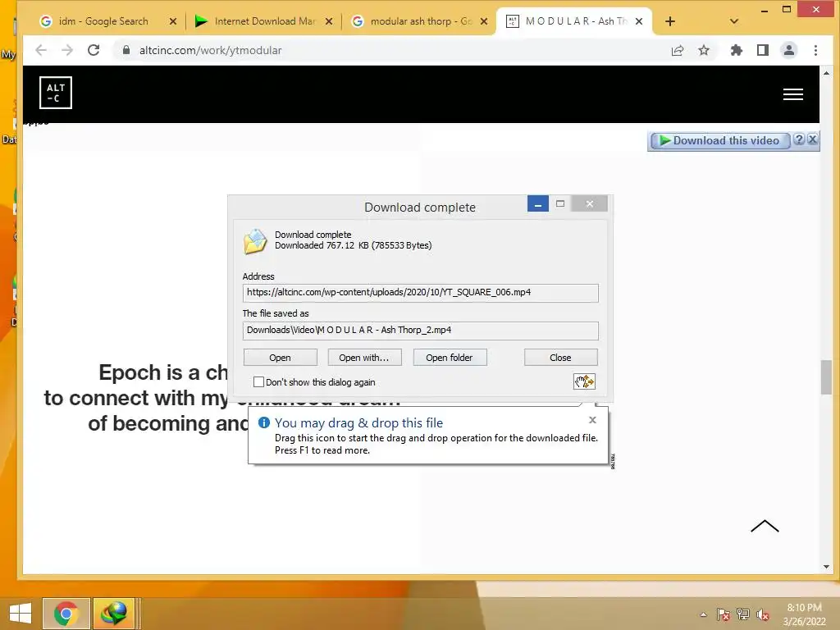Screen dimensions: 840x630
Task: Open the Chrome profile avatar
Action: (789, 50)
